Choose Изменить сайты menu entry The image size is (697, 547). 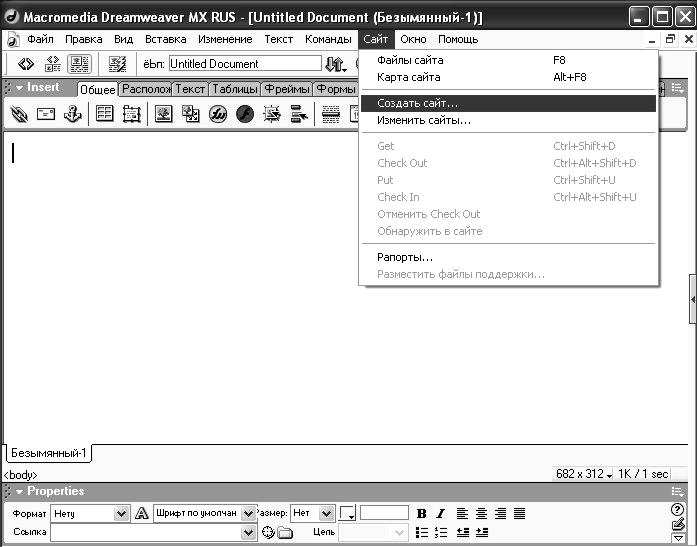pos(509,120)
